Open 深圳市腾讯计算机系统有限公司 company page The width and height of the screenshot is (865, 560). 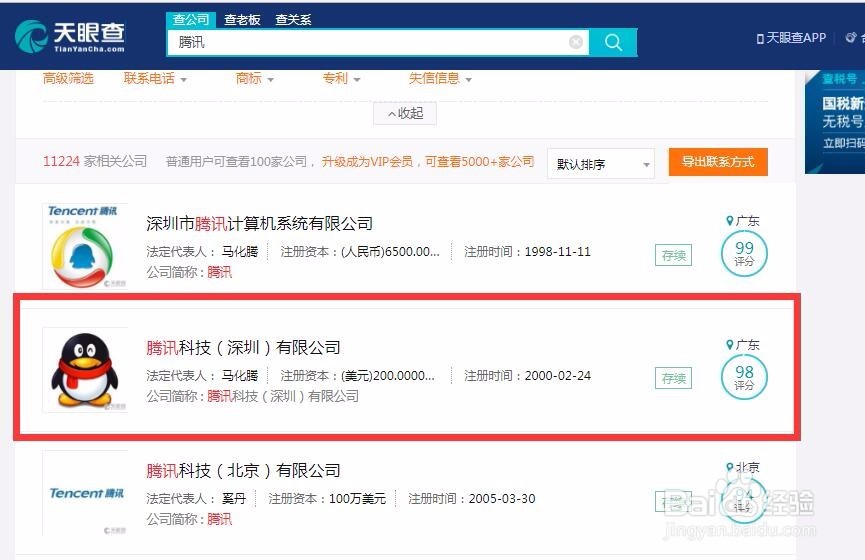click(259, 223)
